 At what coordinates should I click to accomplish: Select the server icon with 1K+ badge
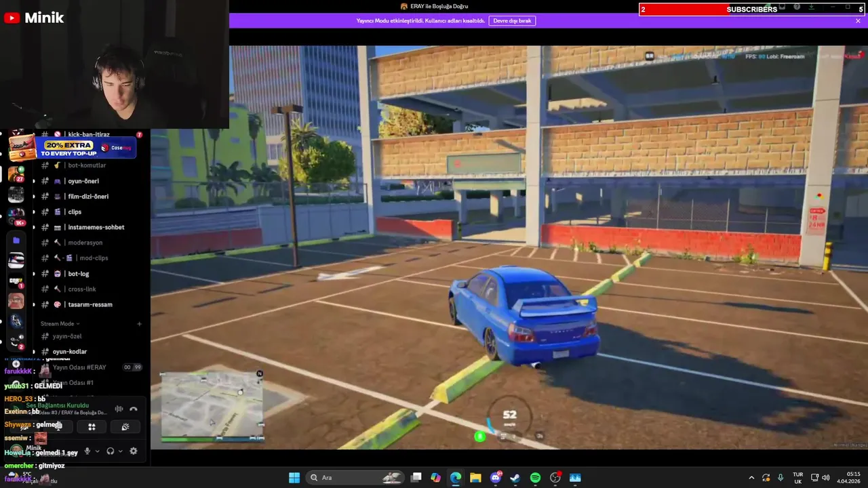pos(16,216)
